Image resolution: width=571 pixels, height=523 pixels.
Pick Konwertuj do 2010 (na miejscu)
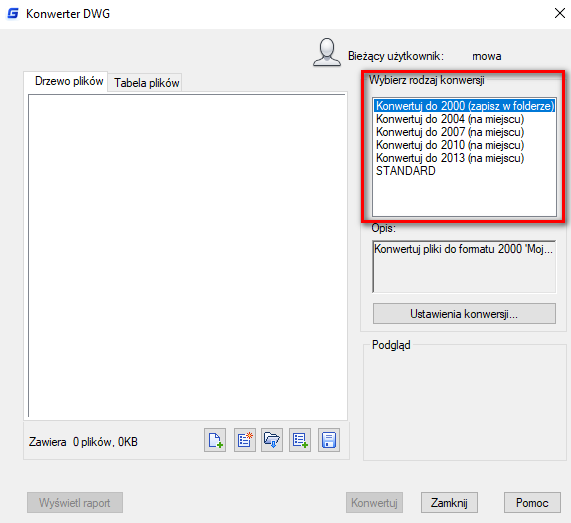tap(450, 145)
